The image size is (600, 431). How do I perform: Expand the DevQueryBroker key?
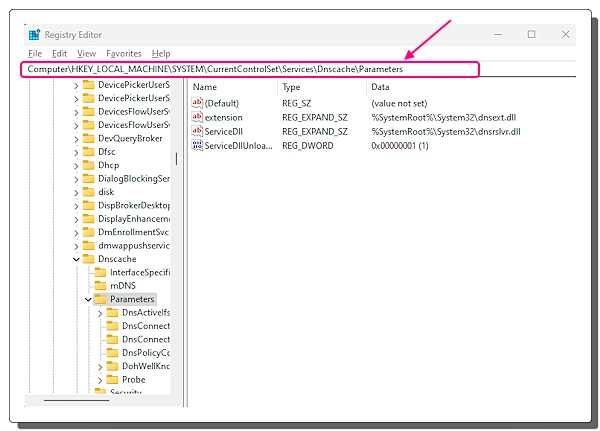[x=76, y=139]
